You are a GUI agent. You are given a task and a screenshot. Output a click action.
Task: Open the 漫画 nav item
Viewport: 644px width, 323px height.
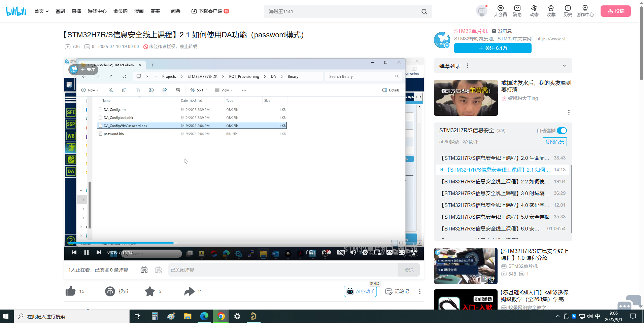139,11
